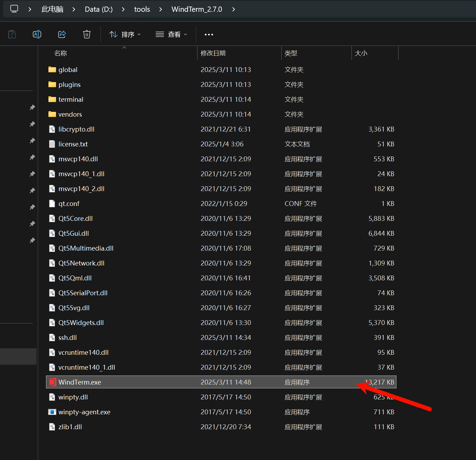Open the 排序 sort dropdown
Screen dimensions: 476x460
pyautogui.click(x=125, y=34)
